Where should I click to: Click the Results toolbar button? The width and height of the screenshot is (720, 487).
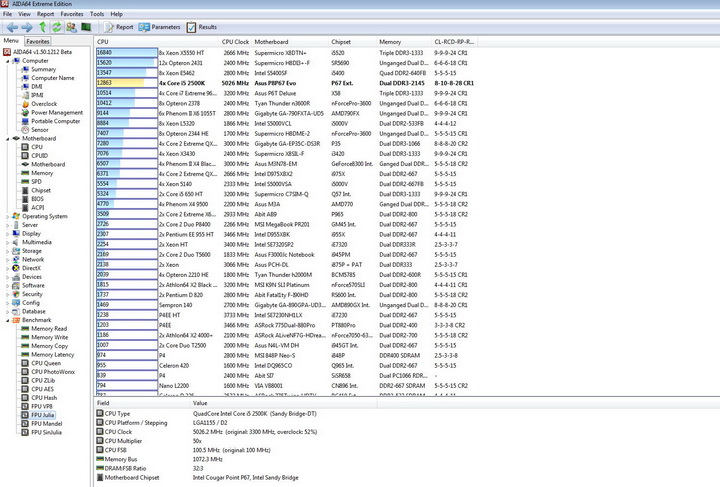(x=202, y=27)
